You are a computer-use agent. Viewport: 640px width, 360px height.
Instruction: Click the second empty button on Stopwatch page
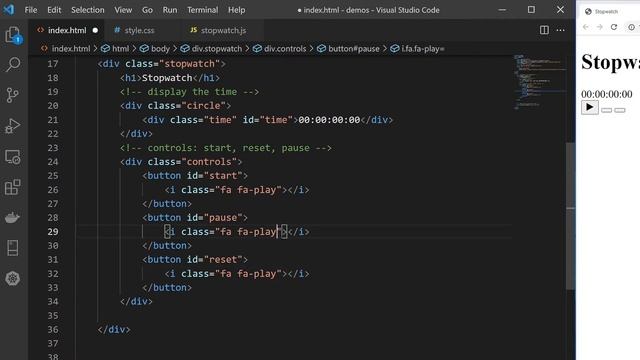tap(607, 110)
